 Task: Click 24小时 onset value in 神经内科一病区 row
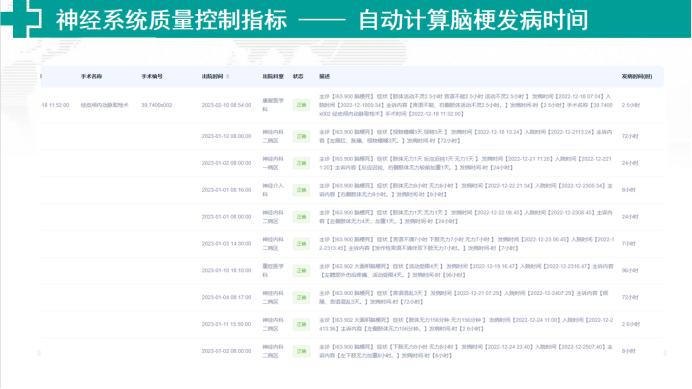click(630, 163)
